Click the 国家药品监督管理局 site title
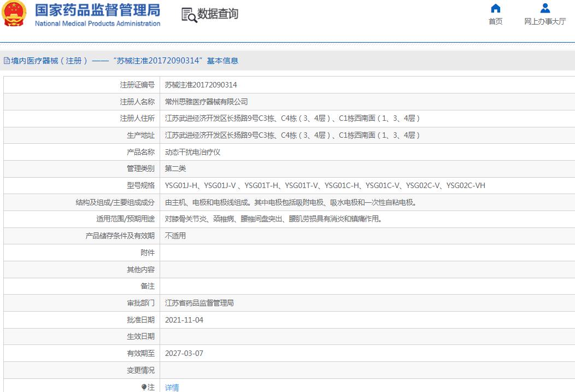The image size is (575, 392). pyautogui.click(x=97, y=10)
